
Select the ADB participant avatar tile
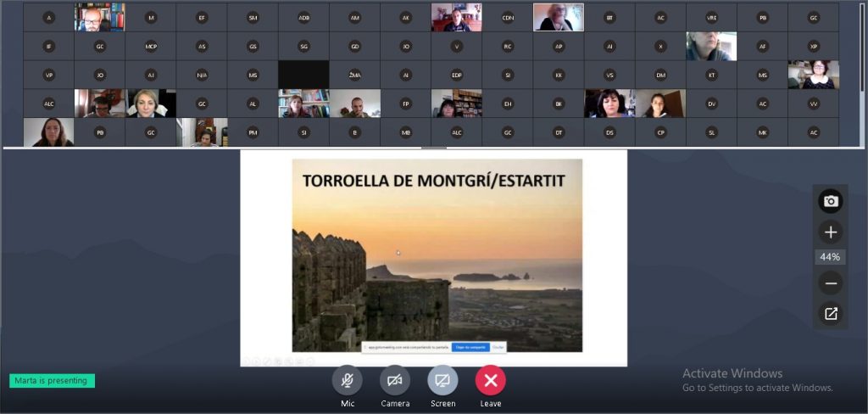tap(303, 18)
